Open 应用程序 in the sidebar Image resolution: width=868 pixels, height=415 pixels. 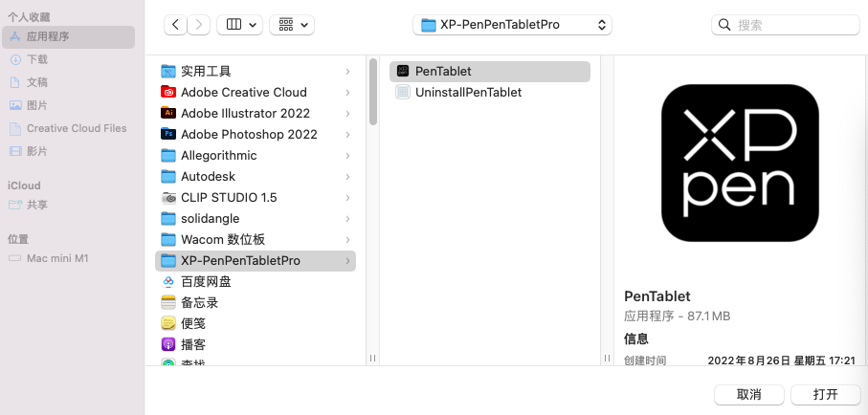68,37
